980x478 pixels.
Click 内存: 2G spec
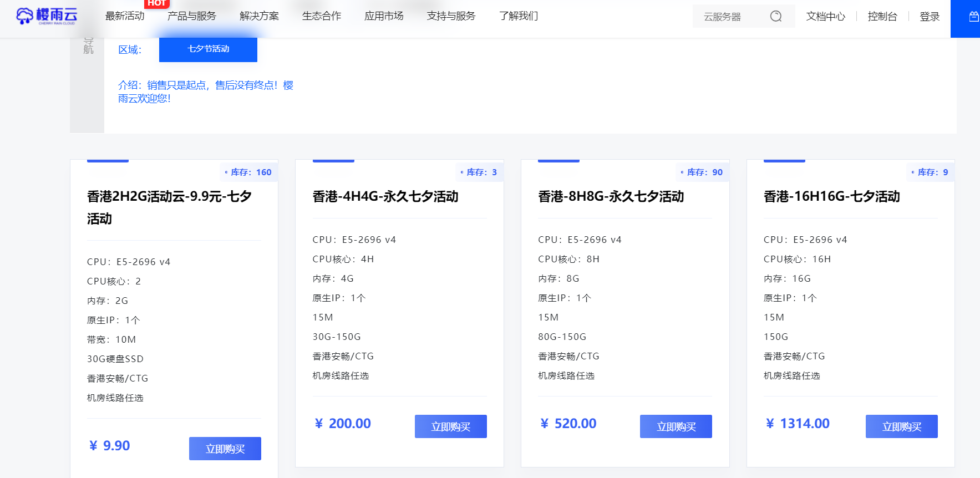(x=108, y=301)
